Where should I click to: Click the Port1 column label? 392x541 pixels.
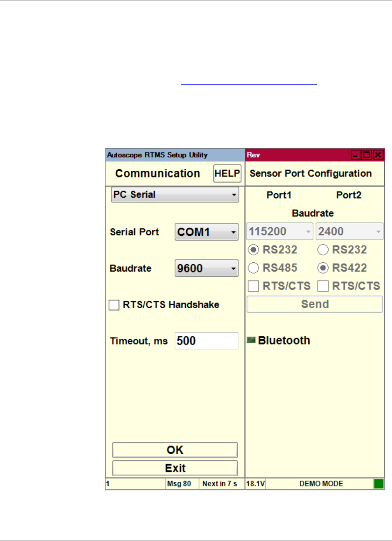pos(279,195)
